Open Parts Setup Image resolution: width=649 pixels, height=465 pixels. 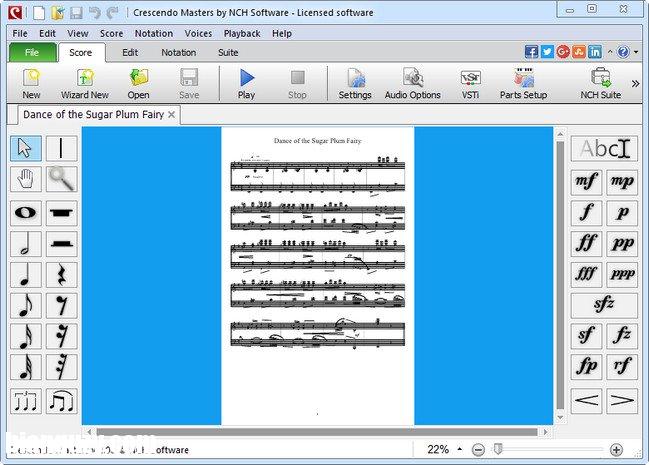(x=524, y=84)
